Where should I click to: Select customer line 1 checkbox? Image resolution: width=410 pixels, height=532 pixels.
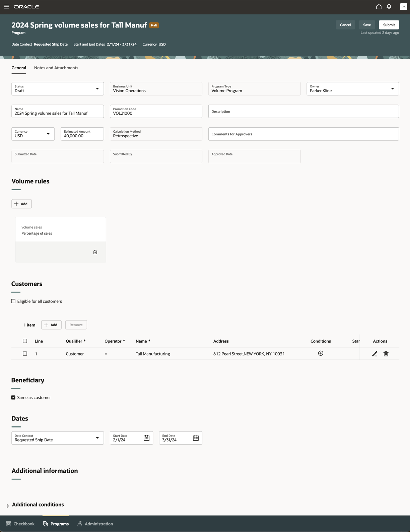point(25,354)
